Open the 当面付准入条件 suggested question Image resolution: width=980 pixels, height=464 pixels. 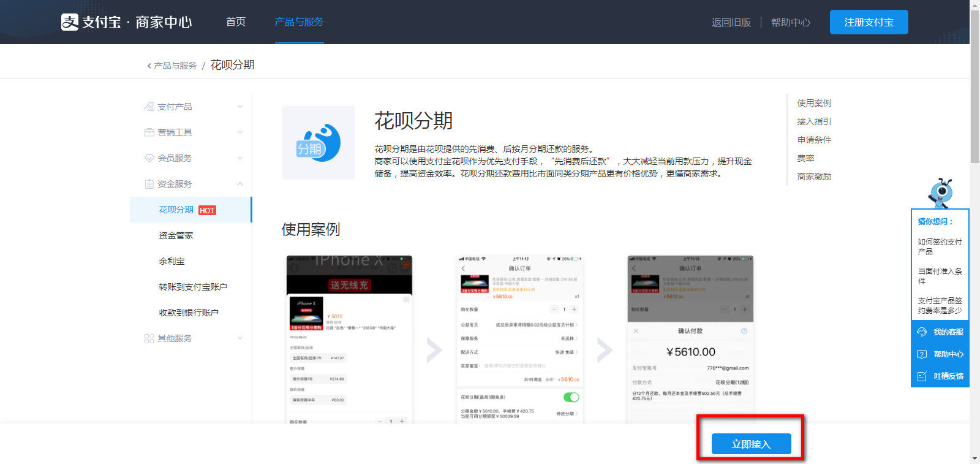(x=940, y=276)
